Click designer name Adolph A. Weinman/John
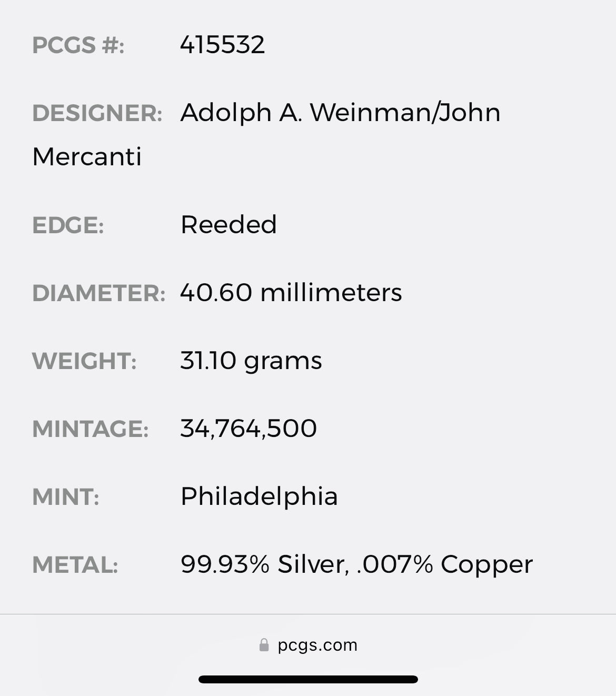616x696 pixels. point(340,113)
